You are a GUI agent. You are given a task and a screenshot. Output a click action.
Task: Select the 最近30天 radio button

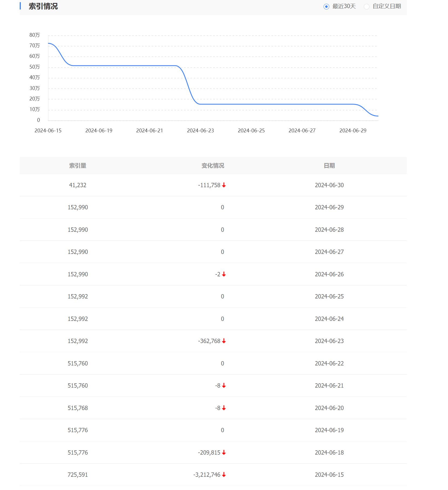326,6
